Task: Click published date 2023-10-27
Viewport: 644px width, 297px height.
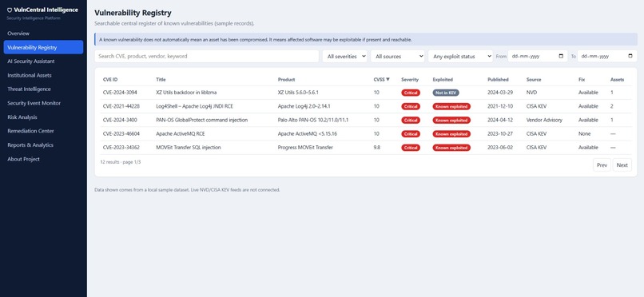Action: point(500,134)
